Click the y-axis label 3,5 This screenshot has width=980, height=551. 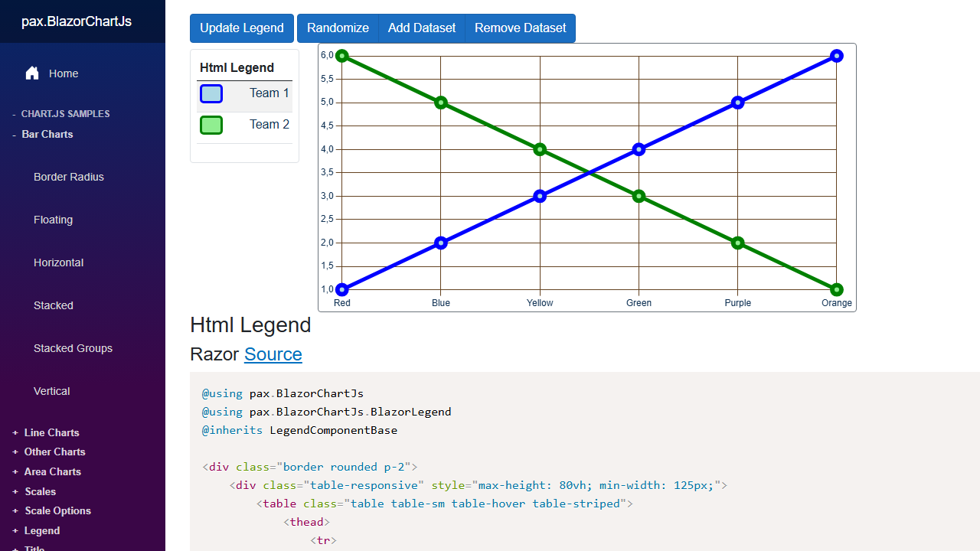pyautogui.click(x=327, y=172)
